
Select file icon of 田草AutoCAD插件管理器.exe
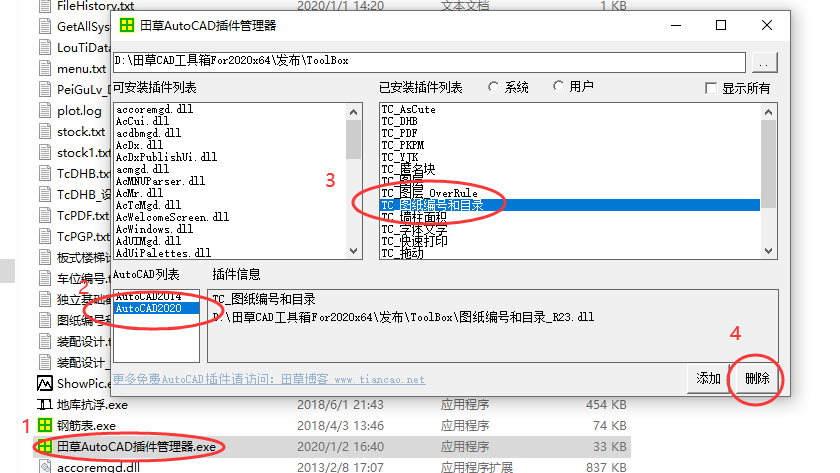point(45,446)
